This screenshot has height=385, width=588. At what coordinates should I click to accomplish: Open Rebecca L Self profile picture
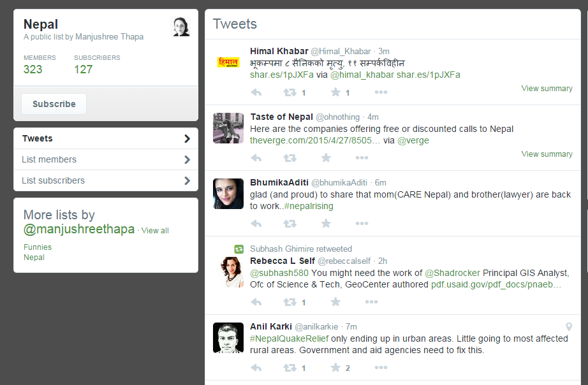point(228,272)
